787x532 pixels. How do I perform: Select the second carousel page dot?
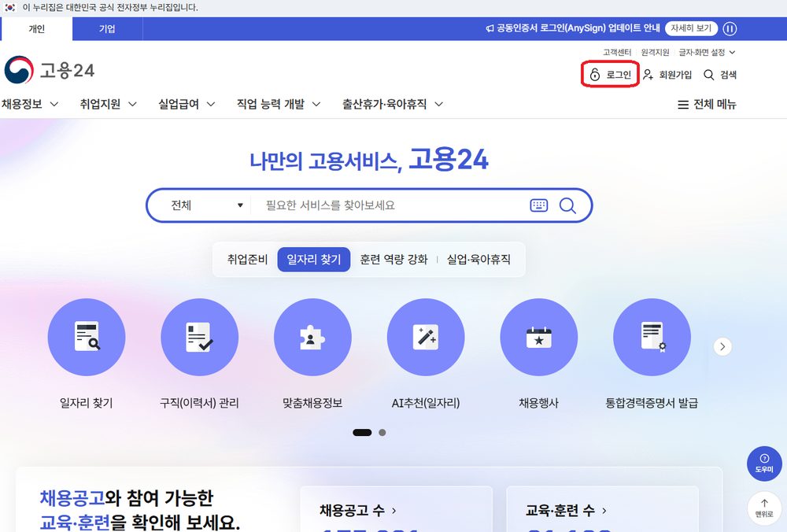pos(382,433)
